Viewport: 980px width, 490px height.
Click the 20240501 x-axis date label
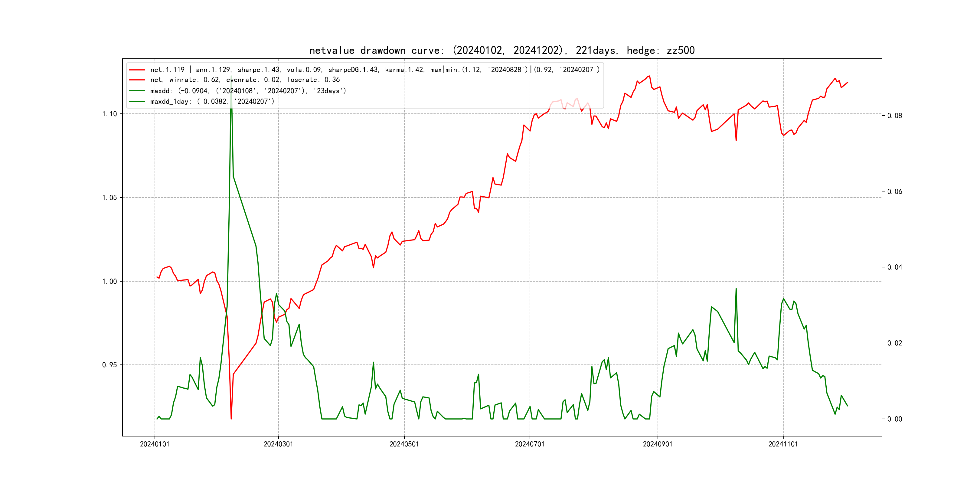(404, 444)
